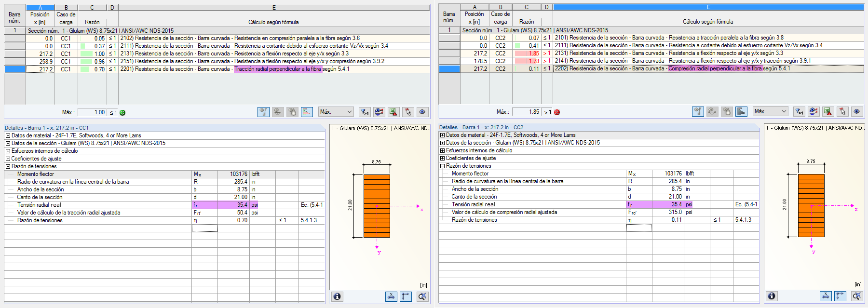
Task: Click section view eye icon in right window
Action: point(712,111)
